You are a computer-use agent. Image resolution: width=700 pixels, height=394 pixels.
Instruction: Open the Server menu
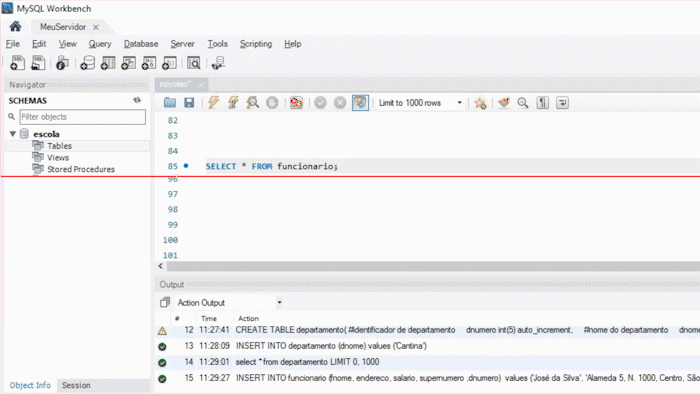coord(182,44)
